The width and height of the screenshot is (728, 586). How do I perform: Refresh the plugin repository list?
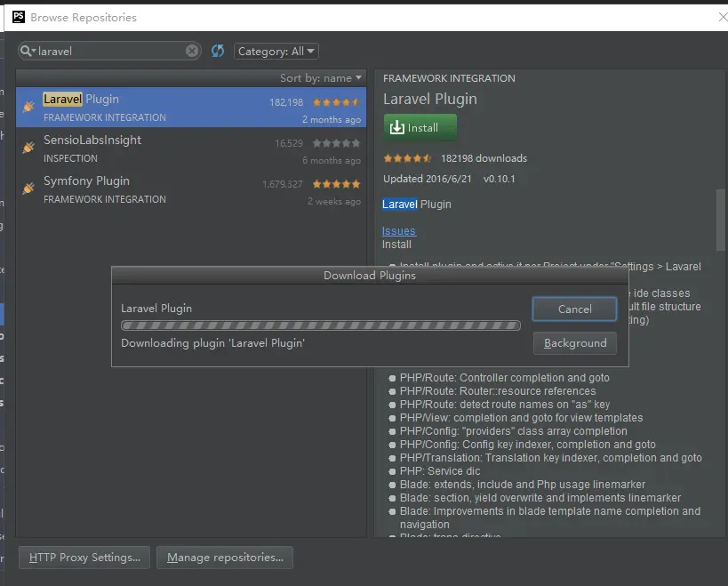218,51
